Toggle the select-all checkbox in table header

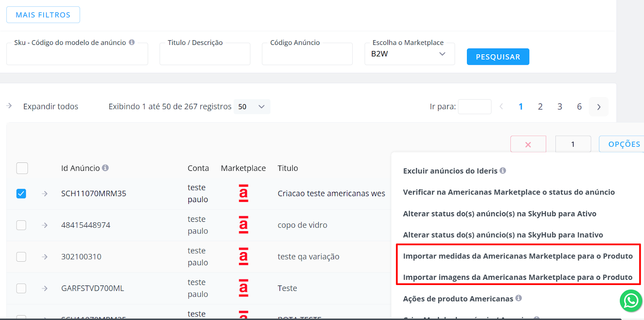pos(22,168)
